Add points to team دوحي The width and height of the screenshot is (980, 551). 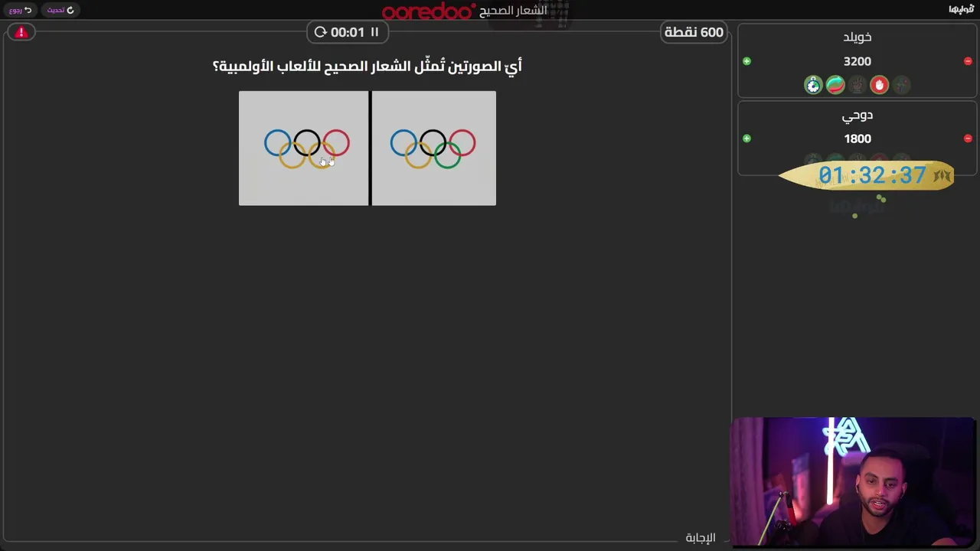747,139
